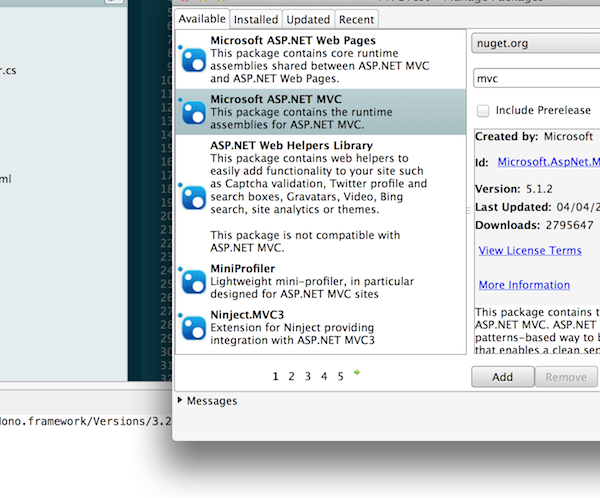
Task: Select the ASP.NET Web Helpers Library title
Action: click(x=292, y=145)
